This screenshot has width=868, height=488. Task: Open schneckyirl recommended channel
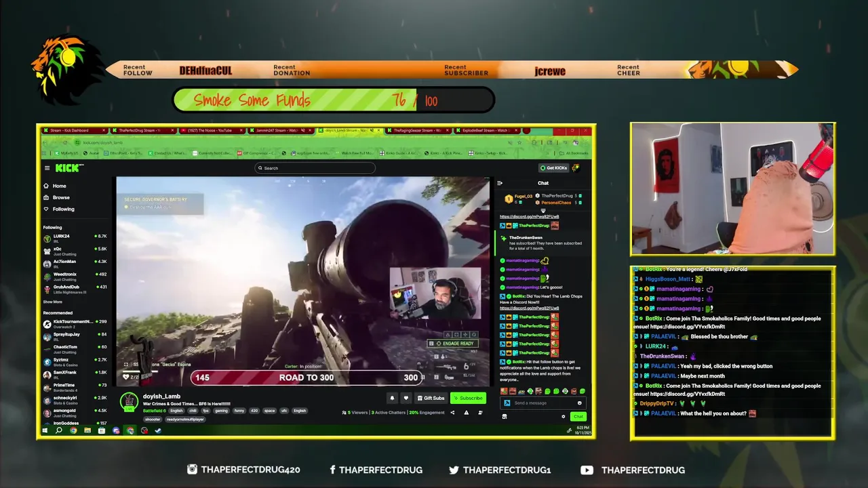coord(75,399)
